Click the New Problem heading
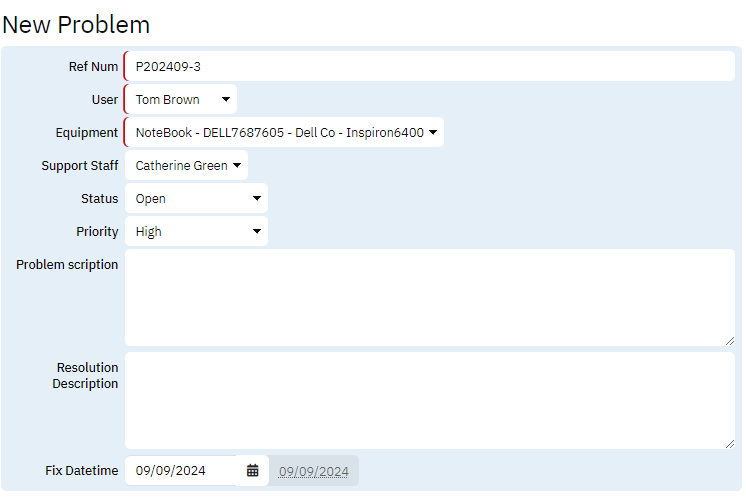This screenshot has width=746, height=499. coord(76,24)
